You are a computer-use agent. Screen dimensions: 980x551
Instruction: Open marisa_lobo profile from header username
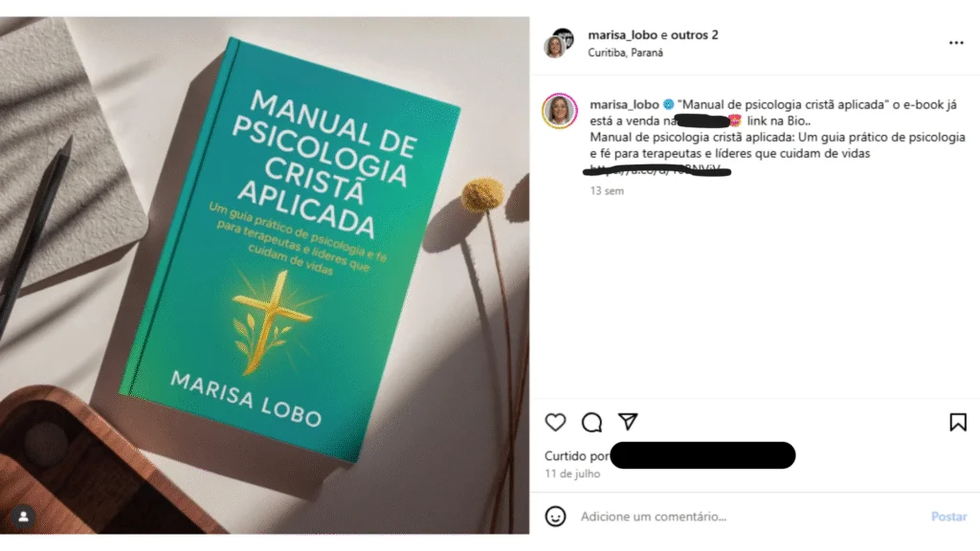pos(622,35)
